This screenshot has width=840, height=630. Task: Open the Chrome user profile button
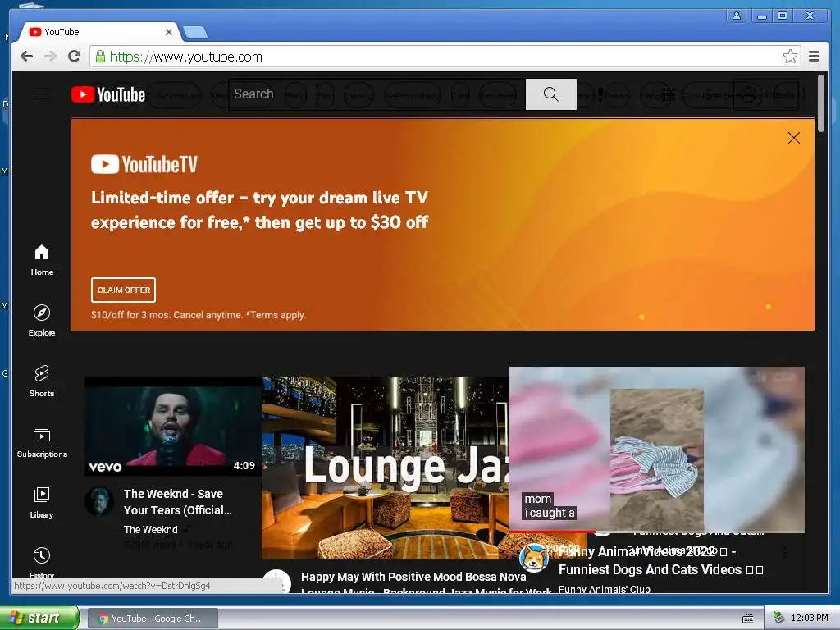737,16
